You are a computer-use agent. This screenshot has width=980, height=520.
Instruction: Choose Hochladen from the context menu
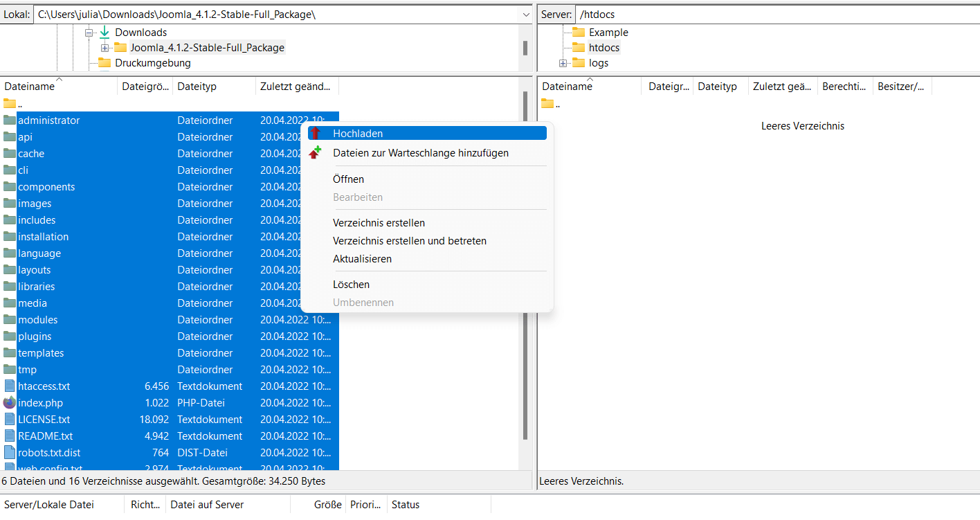pos(427,133)
